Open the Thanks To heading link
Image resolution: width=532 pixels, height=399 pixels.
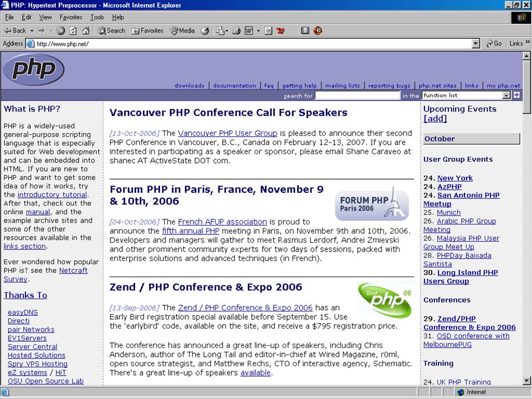point(25,295)
